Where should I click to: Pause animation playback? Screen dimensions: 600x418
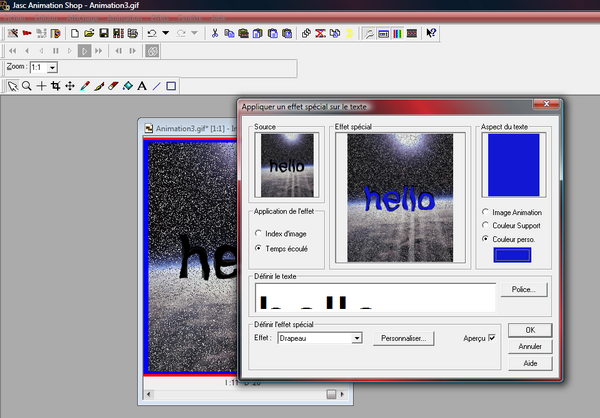tap(56, 51)
